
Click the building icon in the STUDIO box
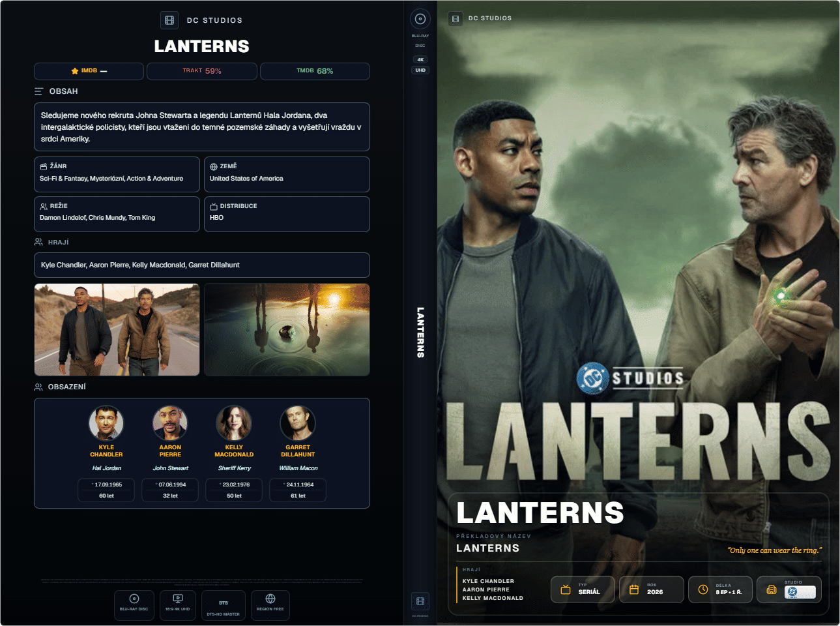tap(772, 589)
